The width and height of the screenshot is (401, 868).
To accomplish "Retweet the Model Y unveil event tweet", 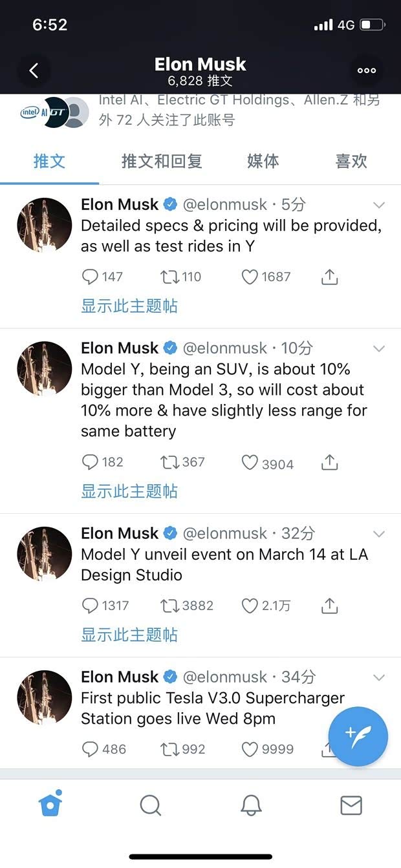I will click(169, 606).
